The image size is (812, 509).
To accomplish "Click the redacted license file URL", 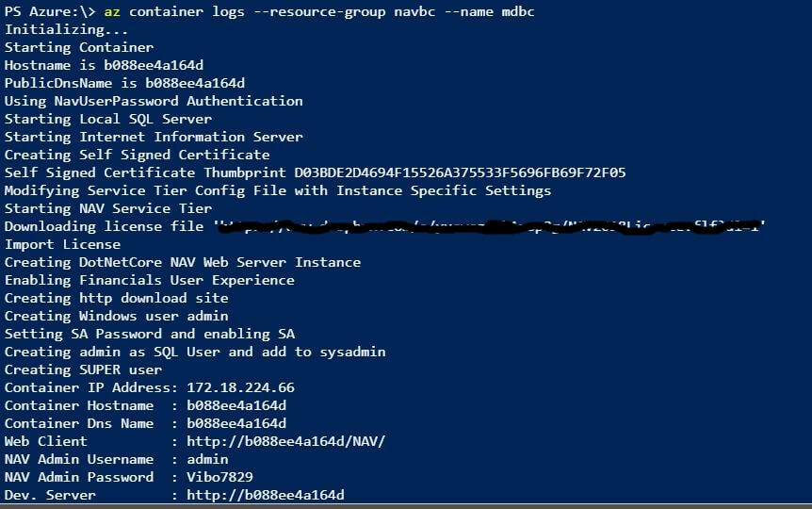I will (490, 226).
